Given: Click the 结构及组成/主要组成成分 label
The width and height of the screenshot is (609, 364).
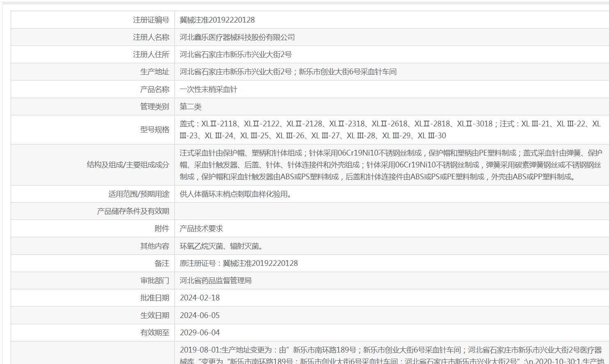Looking at the screenshot, I should click(x=128, y=165).
